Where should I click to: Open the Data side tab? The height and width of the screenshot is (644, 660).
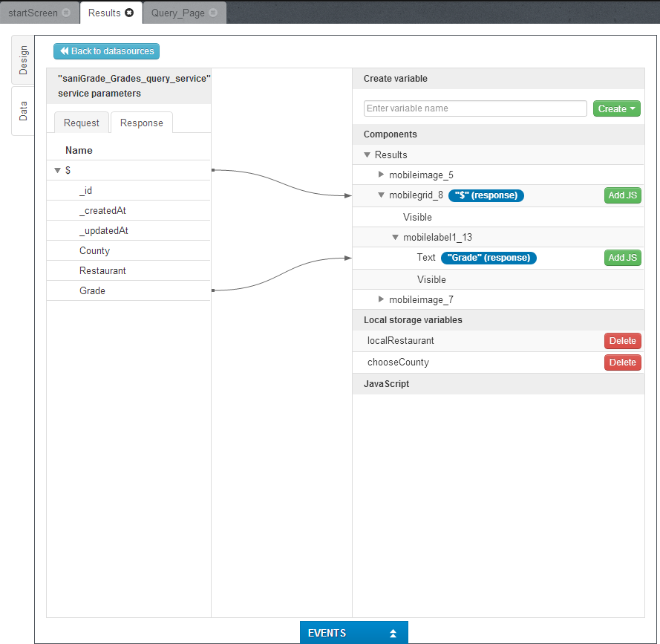point(23,111)
